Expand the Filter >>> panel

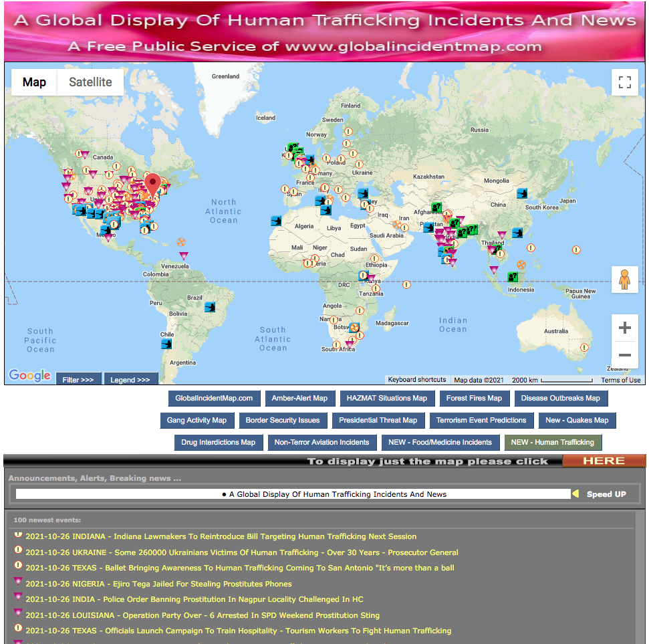click(x=78, y=379)
